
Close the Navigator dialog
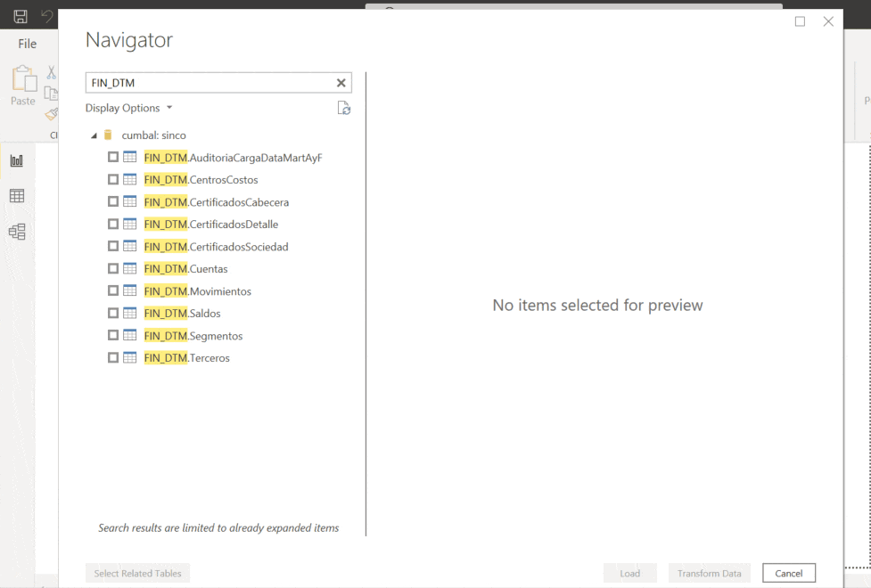point(828,21)
